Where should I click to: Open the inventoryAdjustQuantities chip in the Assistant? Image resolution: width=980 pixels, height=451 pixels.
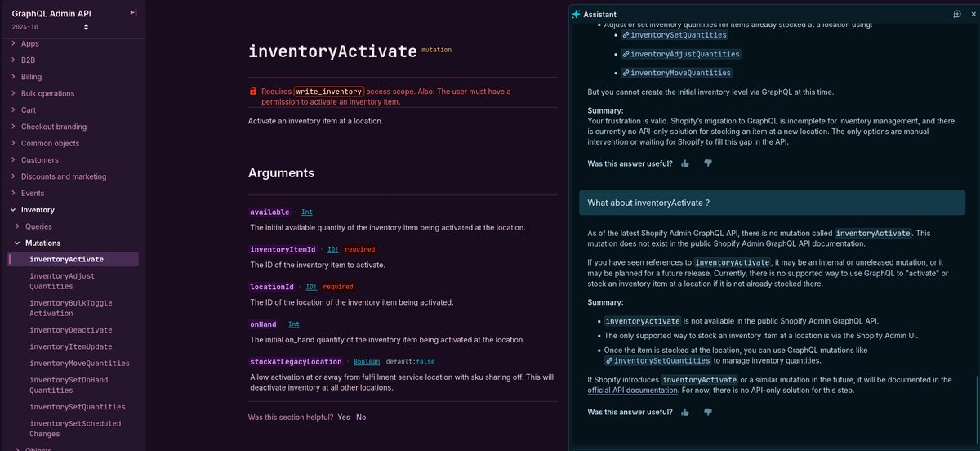click(680, 54)
